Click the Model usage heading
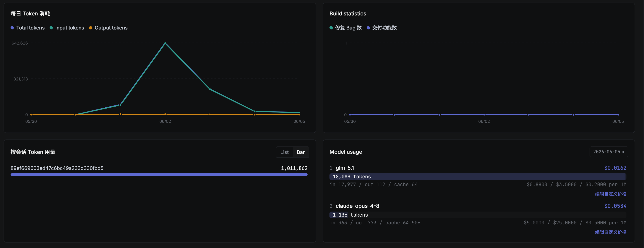Viewport: 644px width, 248px height. (346, 152)
